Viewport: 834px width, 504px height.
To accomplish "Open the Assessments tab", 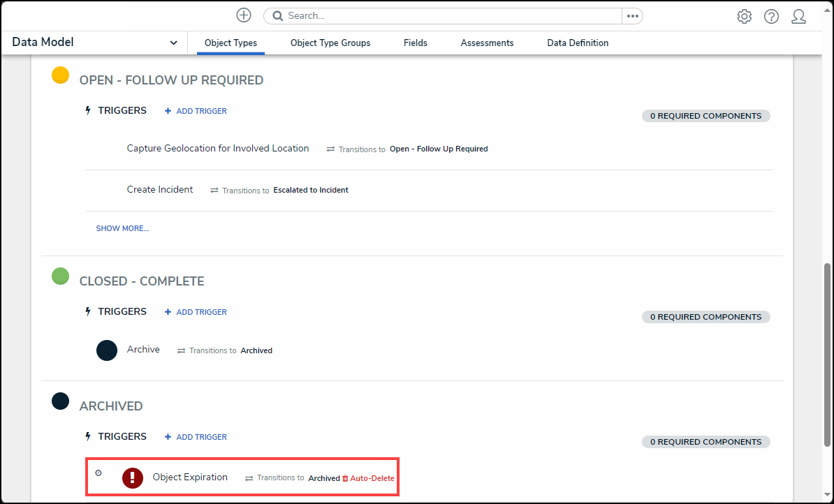I will click(x=487, y=43).
